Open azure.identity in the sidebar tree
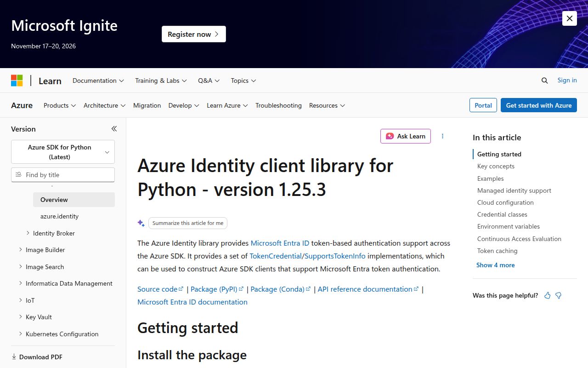Image resolution: width=588 pixels, height=368 pixels. tap(59, 216)
